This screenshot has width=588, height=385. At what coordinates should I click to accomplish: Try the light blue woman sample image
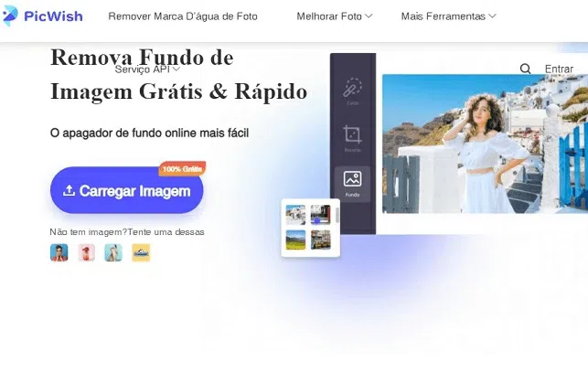113,252
